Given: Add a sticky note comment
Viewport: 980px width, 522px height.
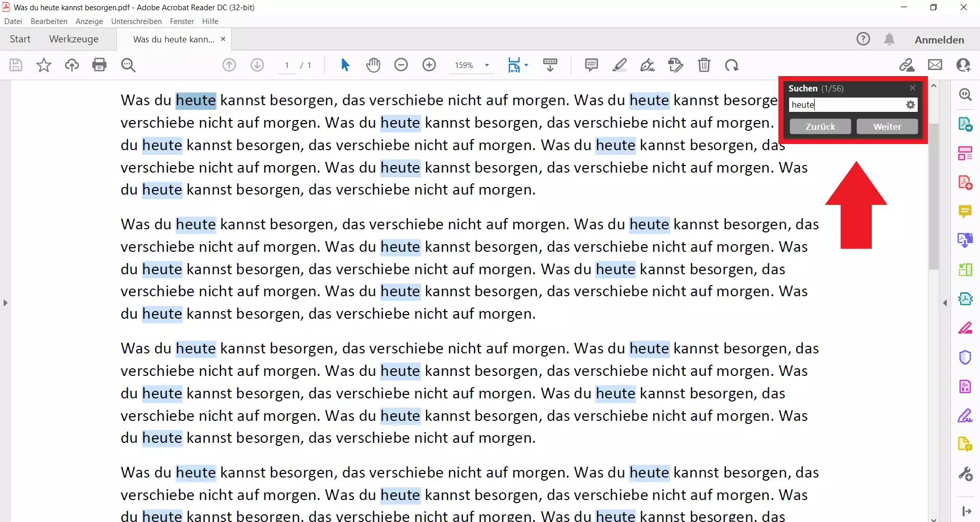Looking at the screenshot, I should click(591, 65).
